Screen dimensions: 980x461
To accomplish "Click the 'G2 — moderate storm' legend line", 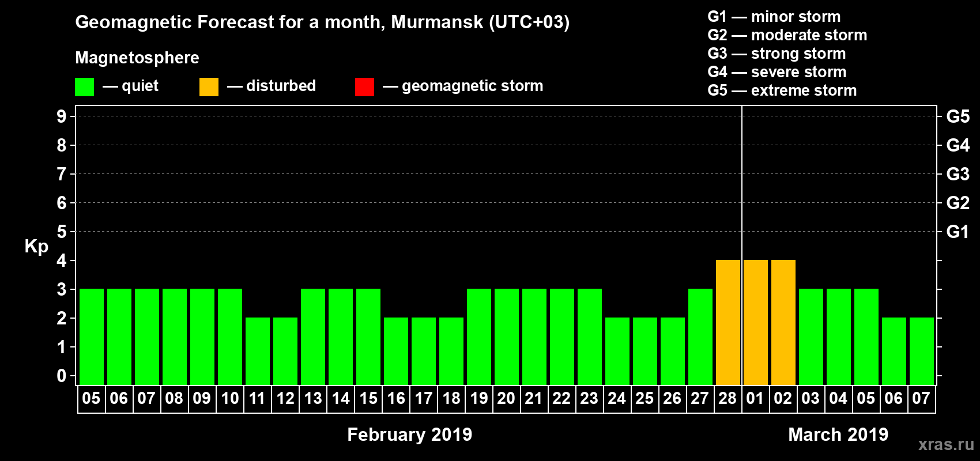I will point(787,35).
